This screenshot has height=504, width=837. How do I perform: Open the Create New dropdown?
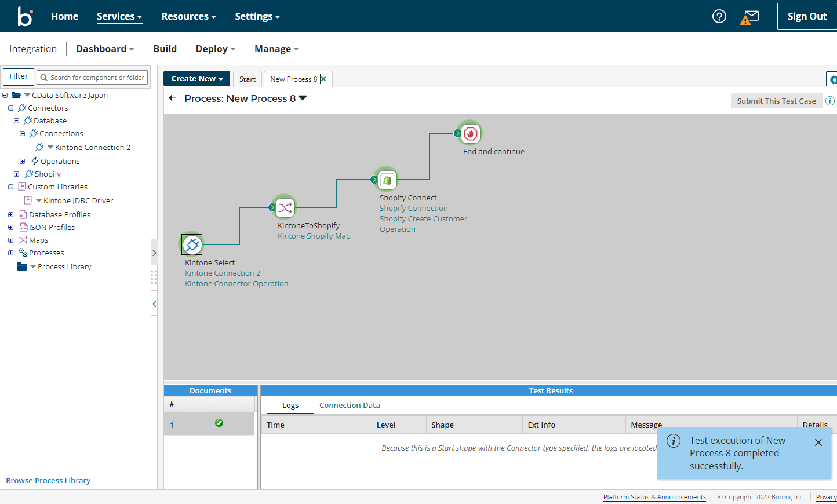click(196, 78)
